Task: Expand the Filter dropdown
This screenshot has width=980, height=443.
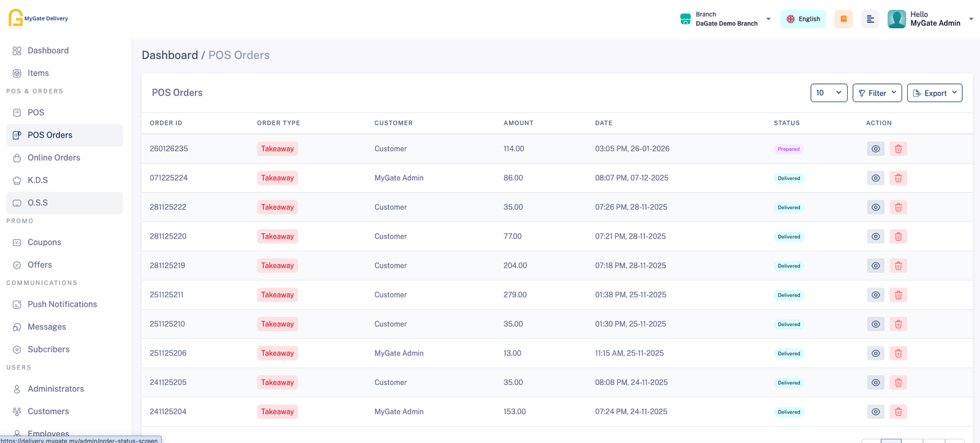Action: click(876, 93)
